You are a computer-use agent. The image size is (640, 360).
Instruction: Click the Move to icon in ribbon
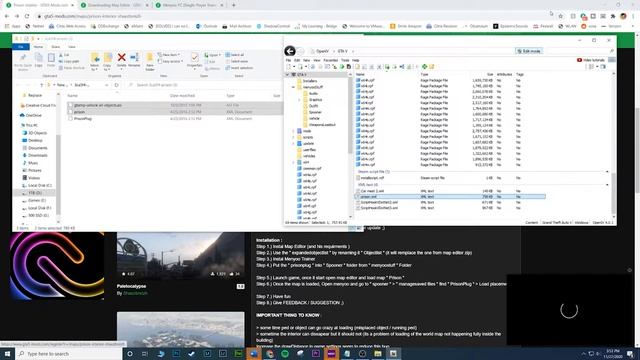click(x=95, y=58)
